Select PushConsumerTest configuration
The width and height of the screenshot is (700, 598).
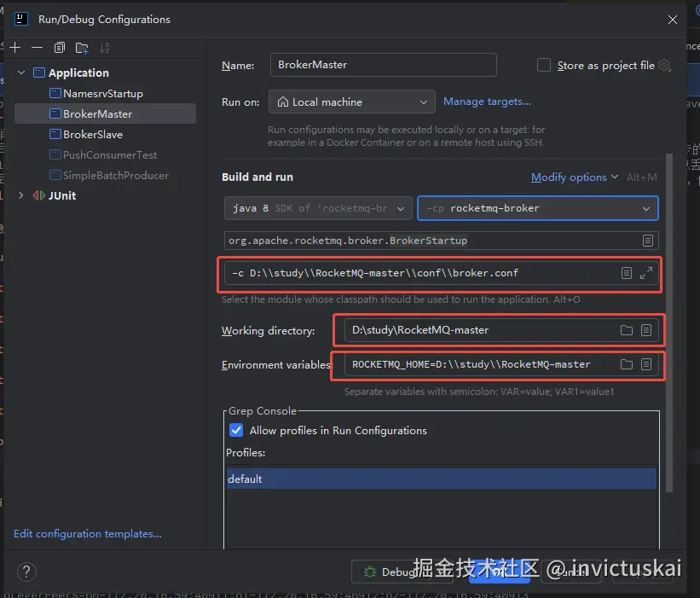(x=110, y=155)
